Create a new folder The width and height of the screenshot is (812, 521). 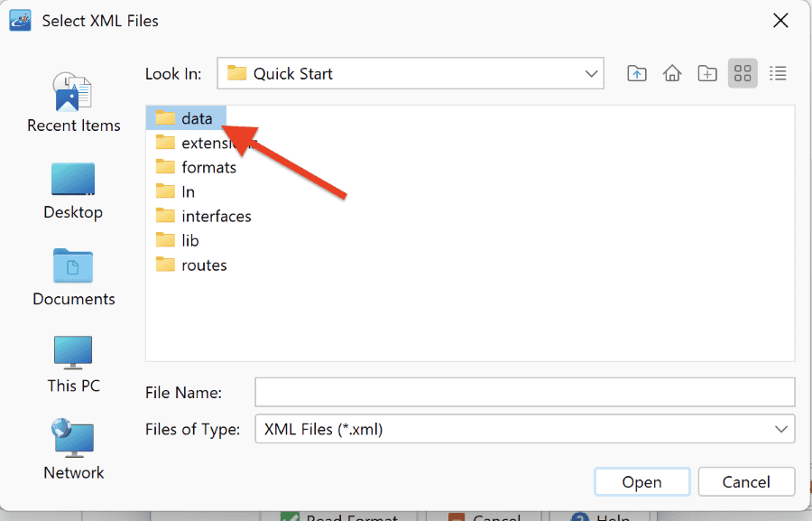(706, 74)
